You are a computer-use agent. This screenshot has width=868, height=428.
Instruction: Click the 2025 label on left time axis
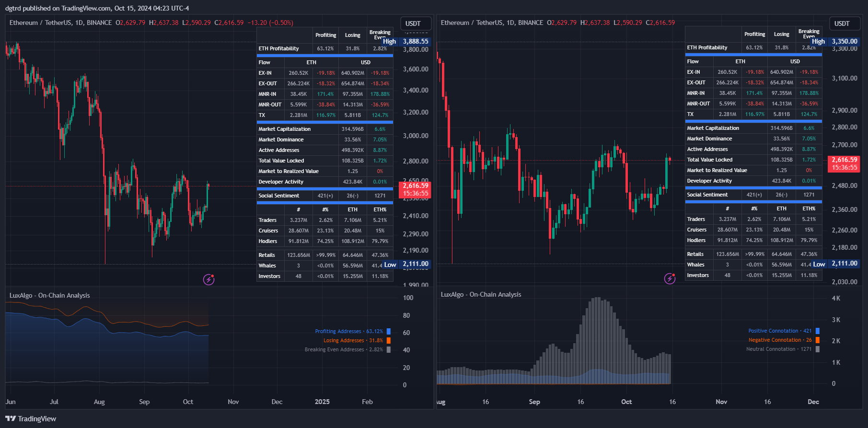[x=322, y=402]
